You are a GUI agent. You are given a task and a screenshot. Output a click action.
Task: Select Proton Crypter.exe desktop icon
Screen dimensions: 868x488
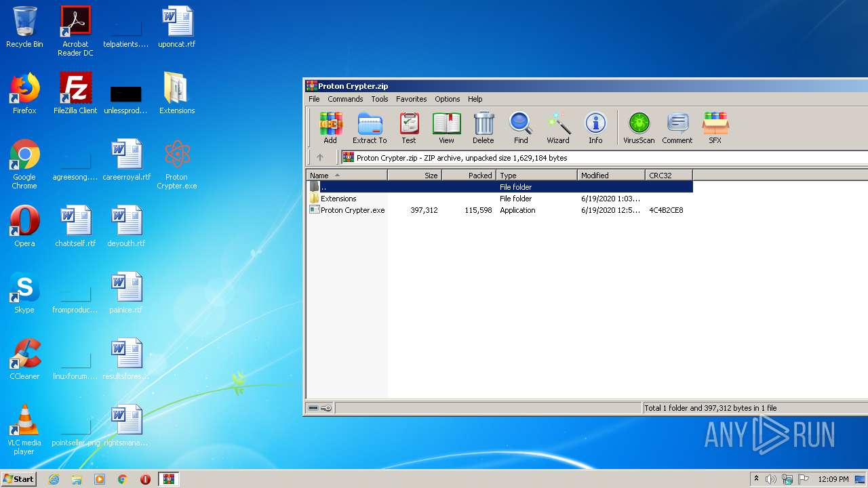177,164
